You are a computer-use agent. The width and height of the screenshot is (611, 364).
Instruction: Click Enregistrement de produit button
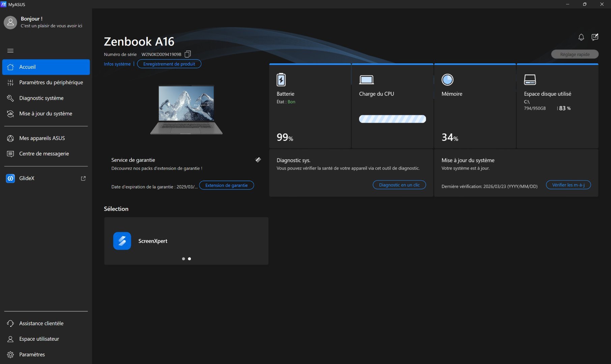169,64
